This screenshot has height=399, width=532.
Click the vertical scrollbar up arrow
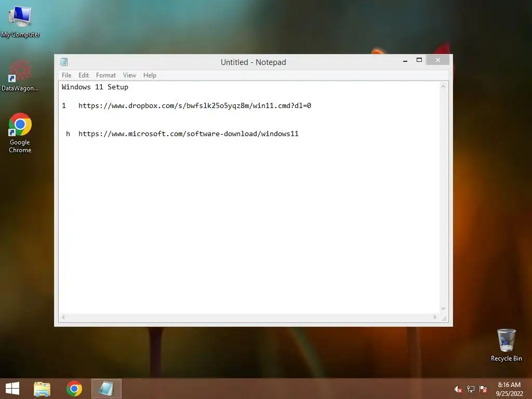tap(444, 86)
